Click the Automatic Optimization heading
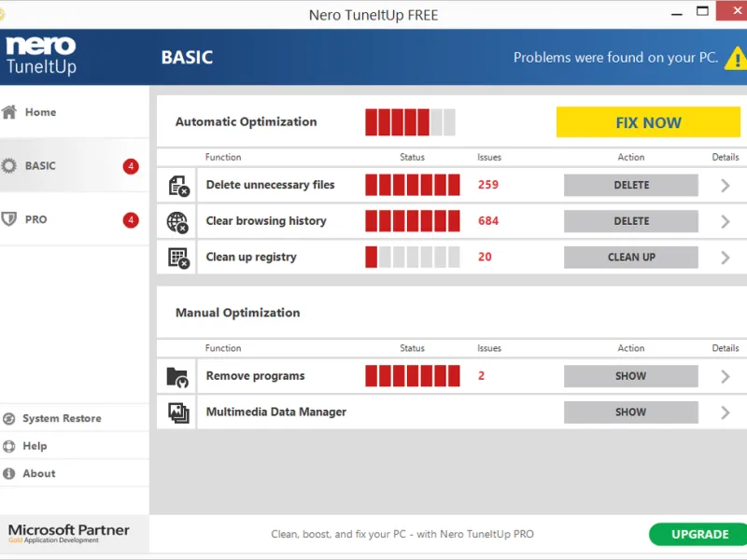This screenshot has height=560, width=747. (x=246, y=122)
